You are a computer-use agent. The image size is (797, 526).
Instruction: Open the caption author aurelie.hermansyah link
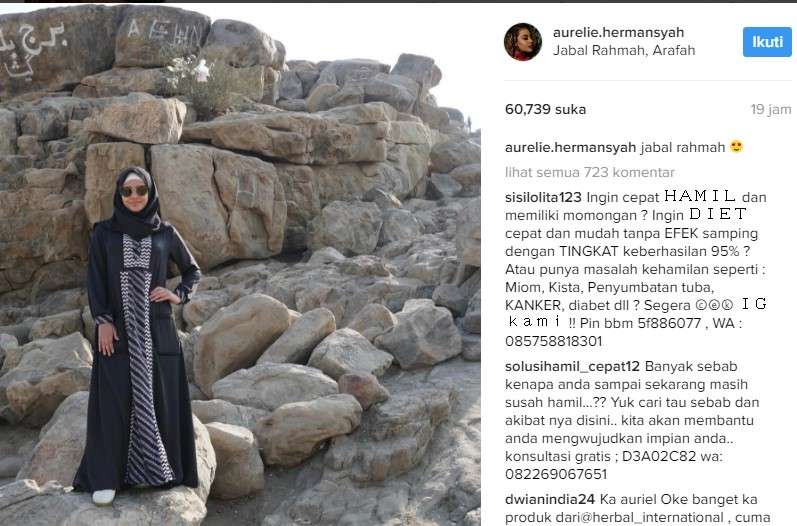pos(570,147)
